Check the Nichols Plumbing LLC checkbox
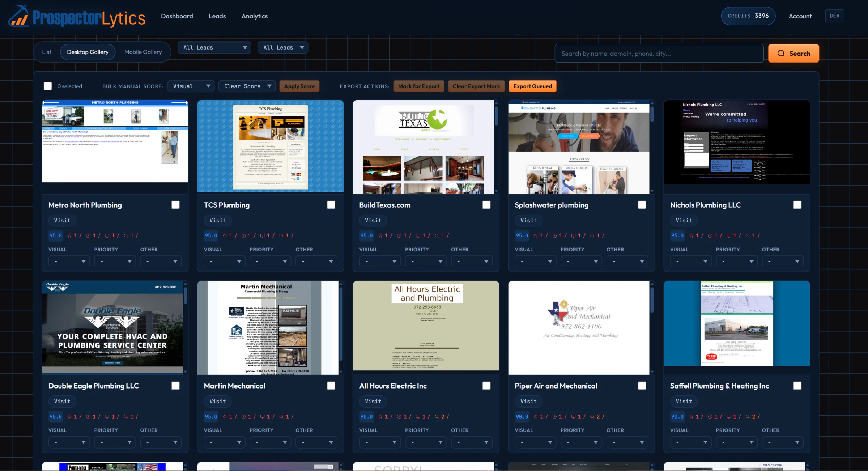Image resolution: width=868 pixels, height=471 pixels. (797, 205)
